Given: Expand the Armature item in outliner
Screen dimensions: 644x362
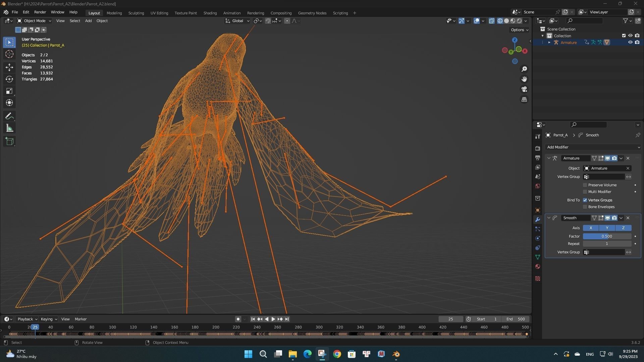Looking at the screenshot, I should click(549, 43).
